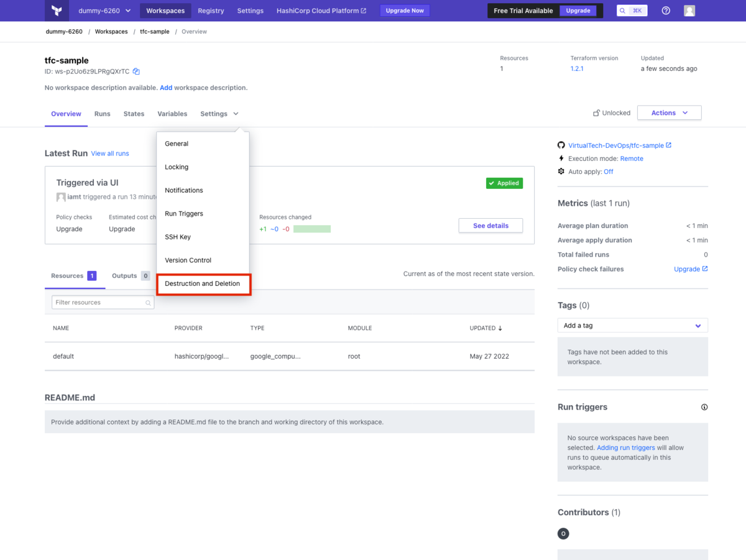Screen dimensions: 746x560
Task: Choose Destruction and Deletion menu item
Action: (x=203, y=284)
